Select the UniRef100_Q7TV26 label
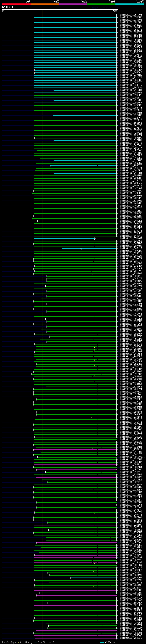Image resolution: width=146 pixels, height=644 pixels. click(x=131, y=291)
